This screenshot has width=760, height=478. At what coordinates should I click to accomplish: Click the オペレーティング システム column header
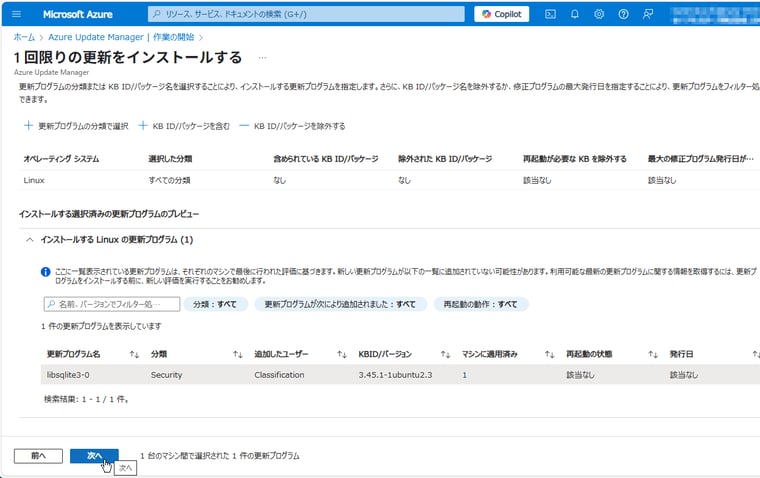pos(61,159)
